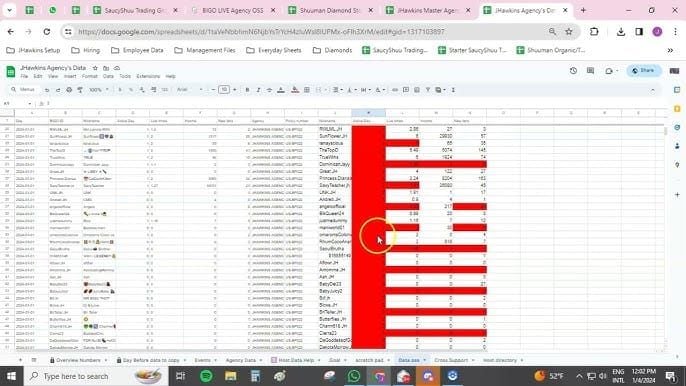Switch to the Overview Numbers sheet tab
This screenshot has height=386, width=686.
(x=78, y=360)
